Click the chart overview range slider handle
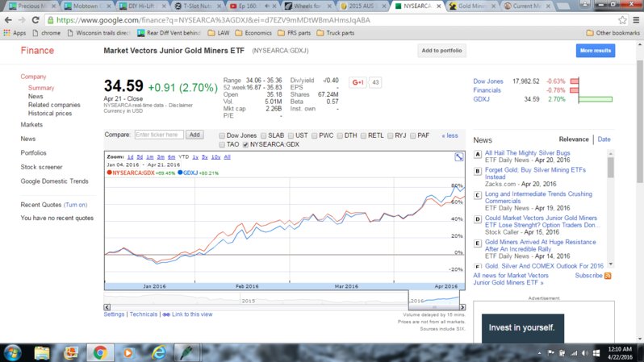Viewport: 644px width, 362px height. (434, 307)
